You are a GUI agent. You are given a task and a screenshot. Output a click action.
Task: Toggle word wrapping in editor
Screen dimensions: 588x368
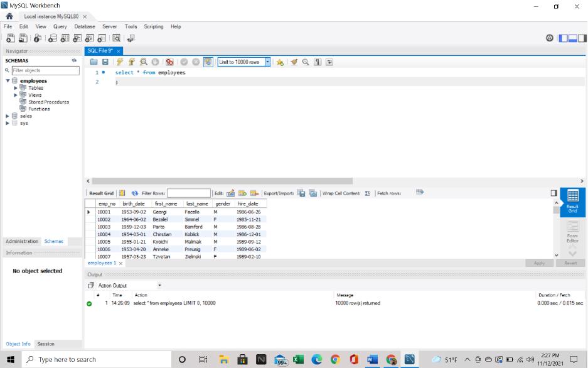329,62
